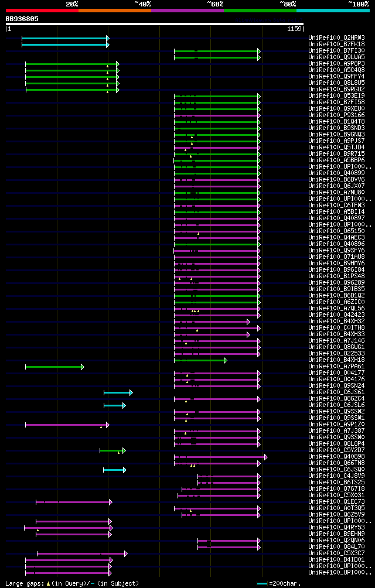Image resolution: width=375 pixels, height=588 pixels.
Task: Select label UniRef100_A7NU80
Action: [x=336, y=192]
